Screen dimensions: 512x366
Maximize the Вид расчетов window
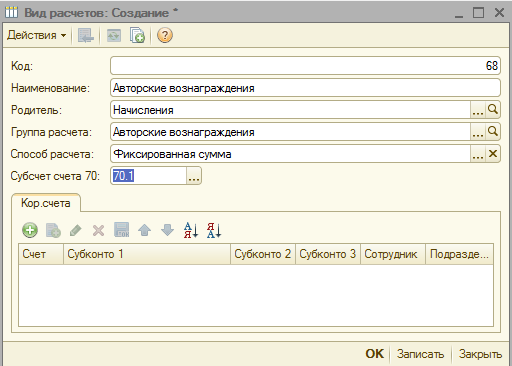[479, 13]
